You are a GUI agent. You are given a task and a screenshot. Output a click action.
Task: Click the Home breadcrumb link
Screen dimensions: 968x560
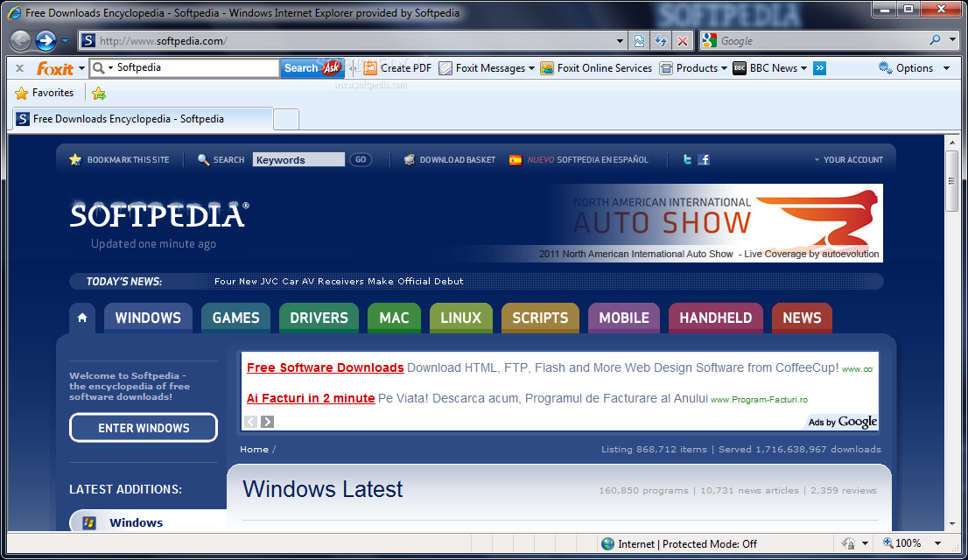click(255, 450)
